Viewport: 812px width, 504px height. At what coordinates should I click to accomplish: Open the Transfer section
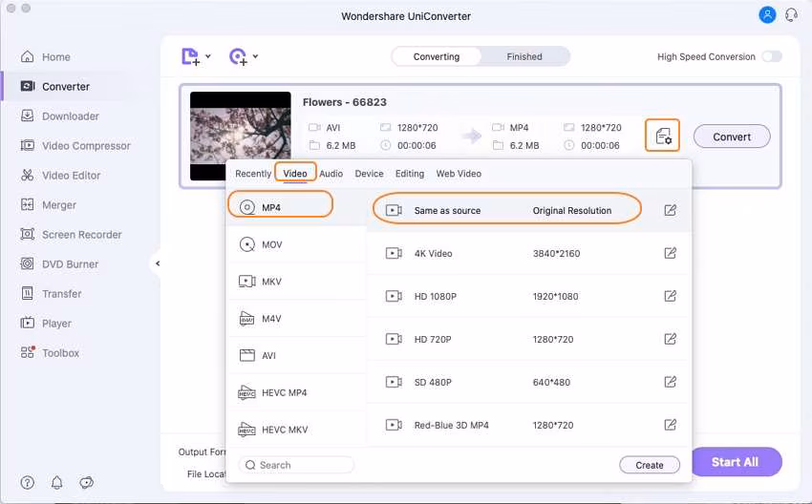pyautogui.click(x=51, y=294)
